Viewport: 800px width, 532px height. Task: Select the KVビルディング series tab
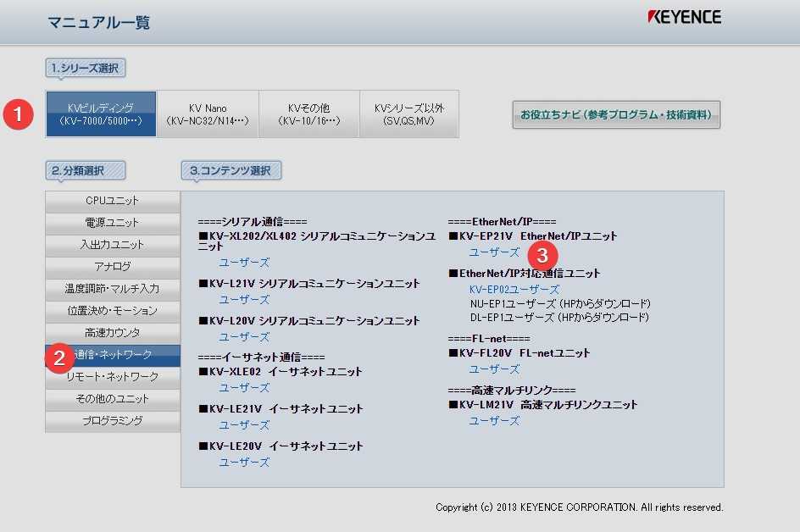pyautogui.click(x=101, y=114)
